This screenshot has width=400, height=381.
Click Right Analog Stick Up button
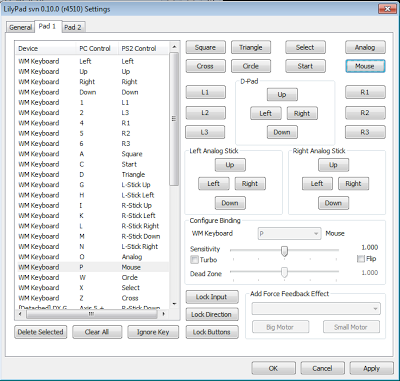click(333, 165)
